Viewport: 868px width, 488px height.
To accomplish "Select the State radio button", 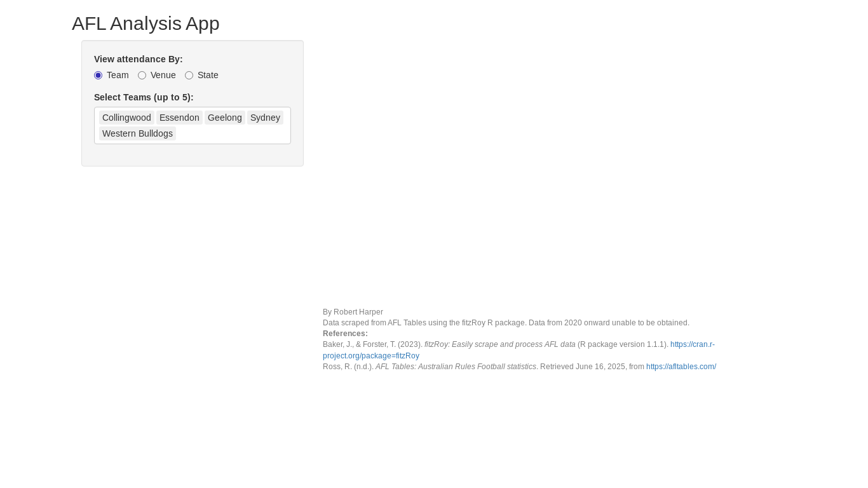I will pos(189,76).
